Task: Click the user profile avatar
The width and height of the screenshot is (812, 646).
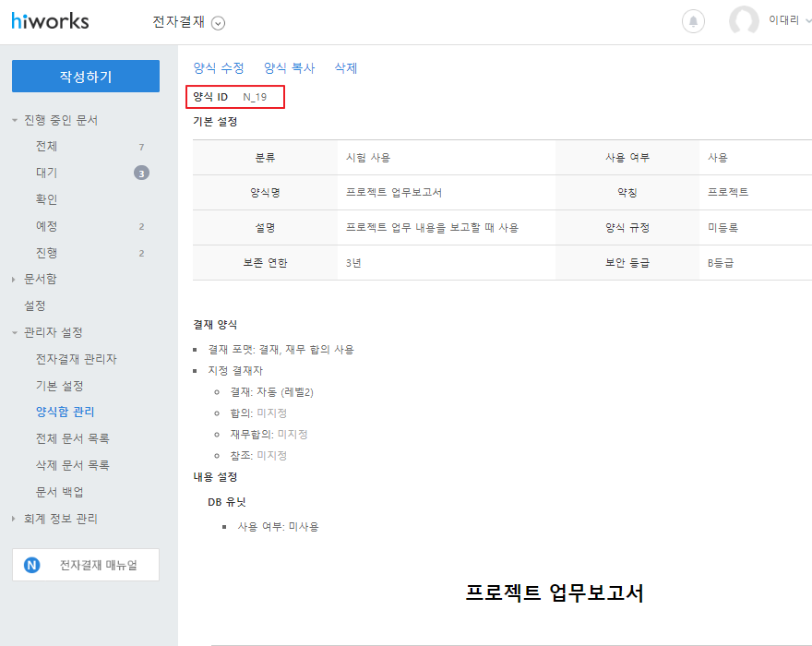Action: (743, 21)
